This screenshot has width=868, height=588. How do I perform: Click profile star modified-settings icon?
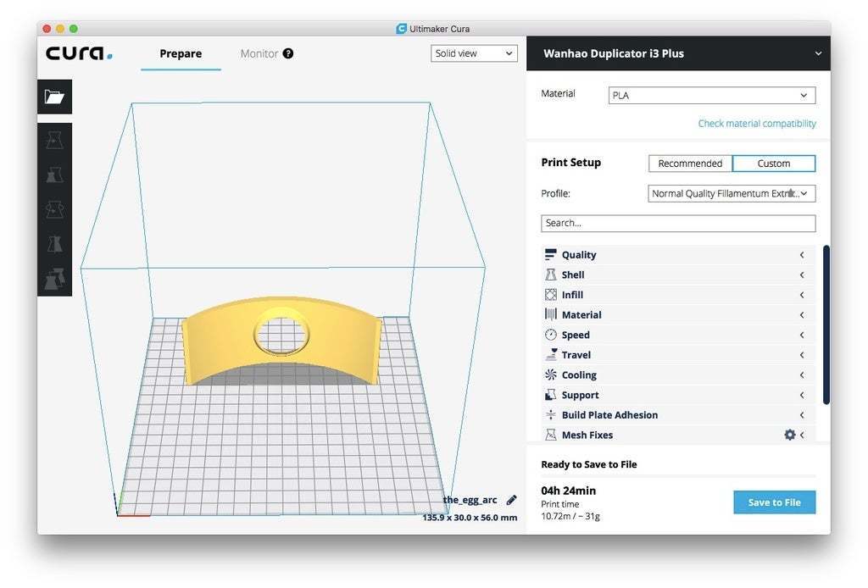click(x=792, y=193)
